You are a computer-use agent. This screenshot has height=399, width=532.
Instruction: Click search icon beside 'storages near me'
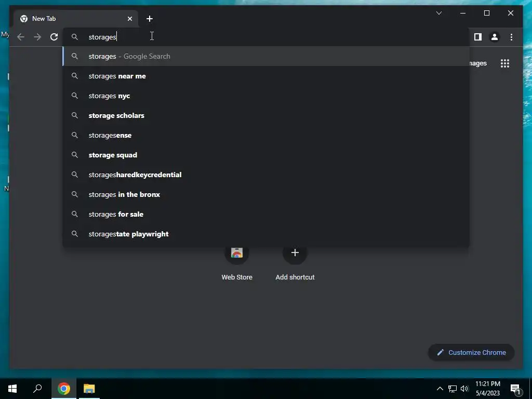pyautogui.click(x=75, y=76)
